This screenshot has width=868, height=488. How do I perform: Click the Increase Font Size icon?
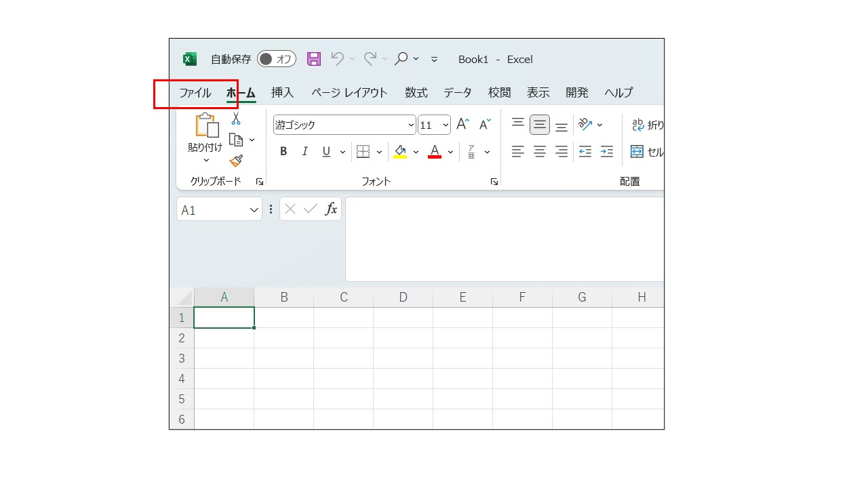click(x=463, y=124)
